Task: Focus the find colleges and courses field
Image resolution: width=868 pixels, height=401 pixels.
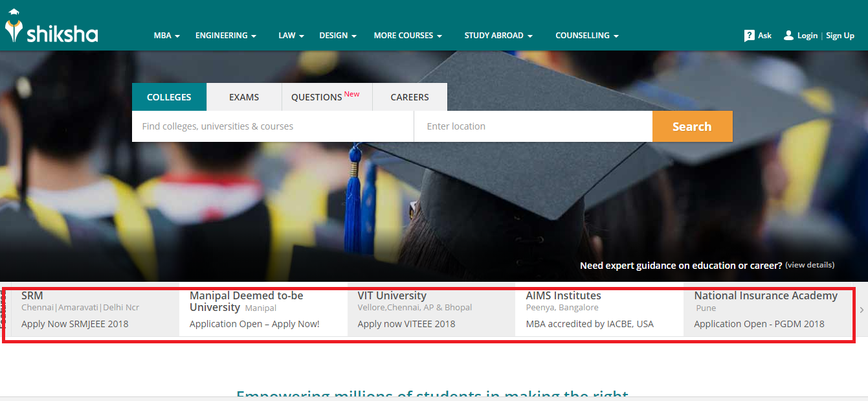Action: [x=273, y=126]
